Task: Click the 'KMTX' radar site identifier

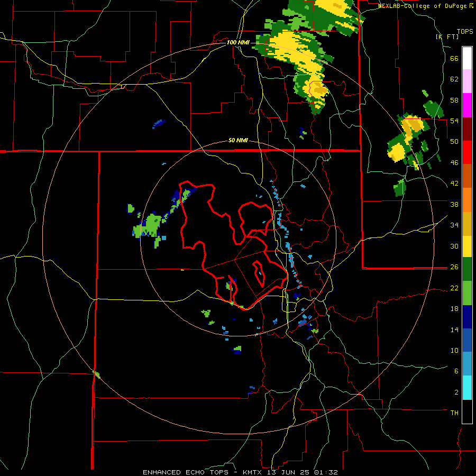Action: tap(252, 472)
